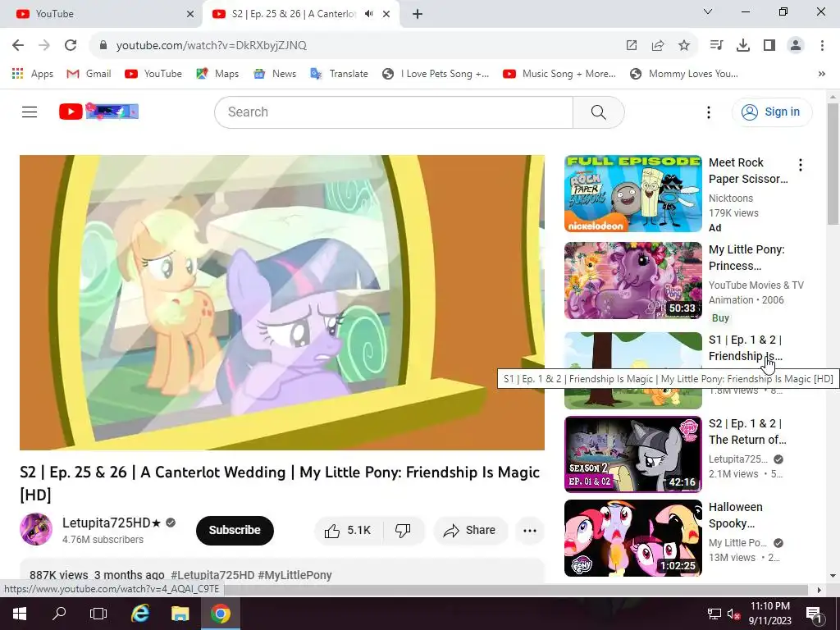Image resolution: width=840 pixels, height=630 pixels.
Task: Open Task View on taskbar
Action: pos(98,614)
